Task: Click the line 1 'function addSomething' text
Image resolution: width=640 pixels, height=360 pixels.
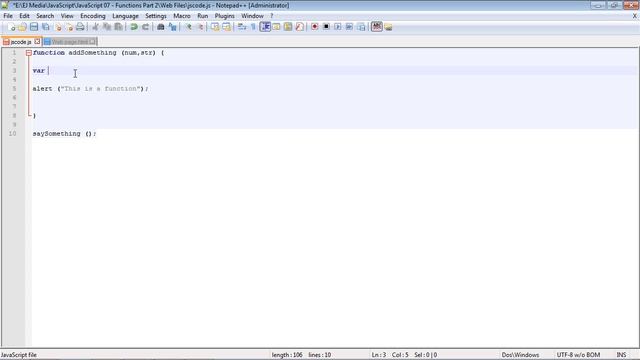Action: pyautogui.click(x=74, y=53)
